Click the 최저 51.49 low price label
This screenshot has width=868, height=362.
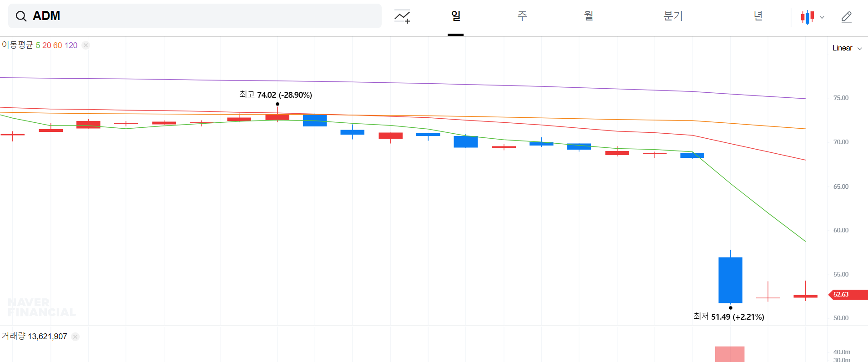[729, 317]
